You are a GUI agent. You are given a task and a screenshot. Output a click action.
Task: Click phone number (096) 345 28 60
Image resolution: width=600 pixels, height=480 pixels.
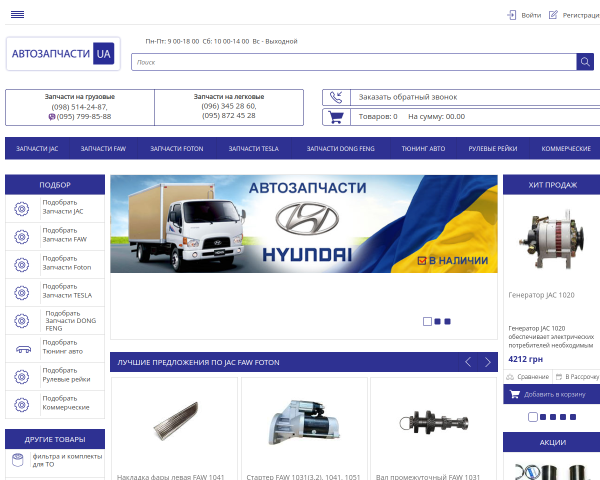click(229, 106)
